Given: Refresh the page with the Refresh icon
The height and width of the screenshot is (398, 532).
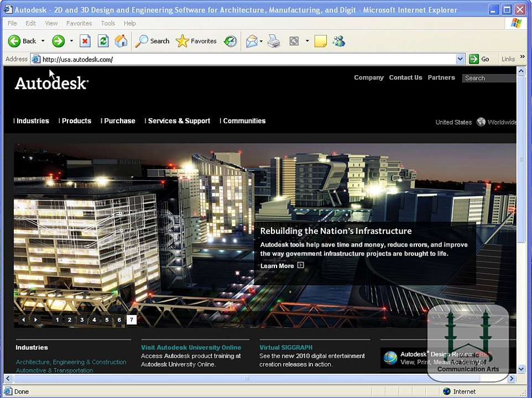Looking at the screenshot, I should tap(103, 41).
